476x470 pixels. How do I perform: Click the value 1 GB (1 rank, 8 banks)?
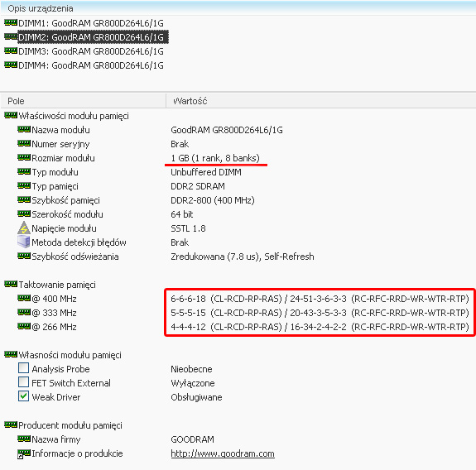pos(215,158)
